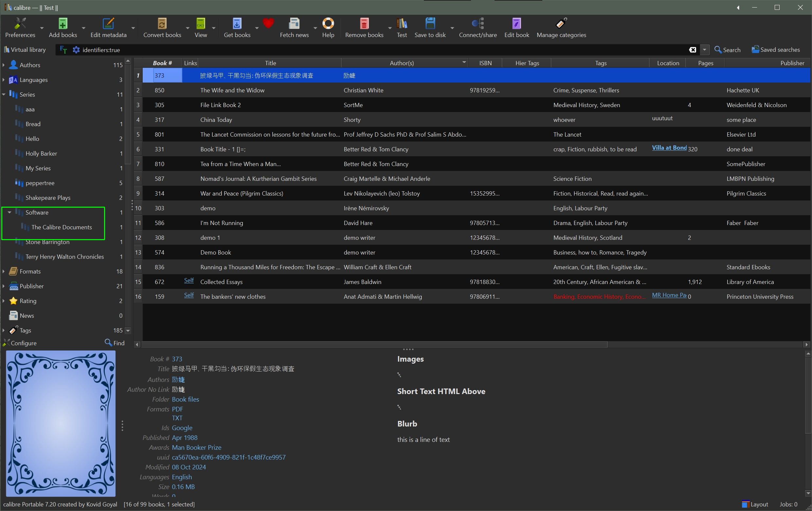The width and height of the screenshot is (812, 511).
Task: Collapse the Software series node
Action: [x=9, y=212]
